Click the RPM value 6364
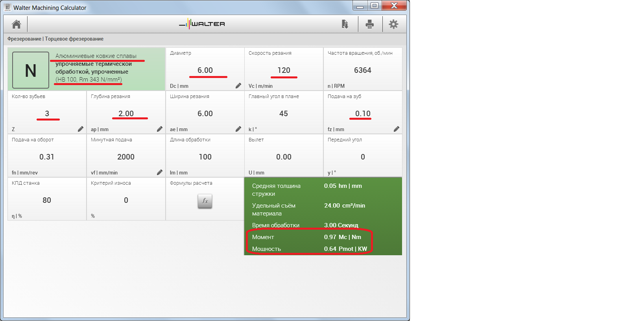 point(363,70)
